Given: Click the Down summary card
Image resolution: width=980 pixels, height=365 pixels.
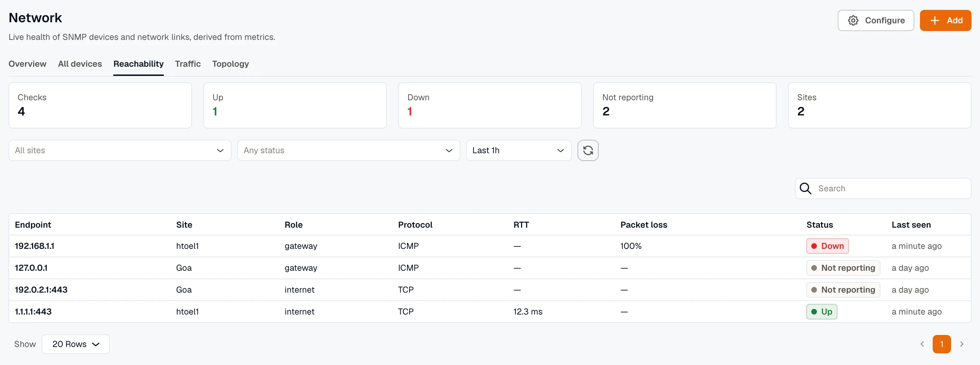Looking at the screenshot, I should point(490,105).
